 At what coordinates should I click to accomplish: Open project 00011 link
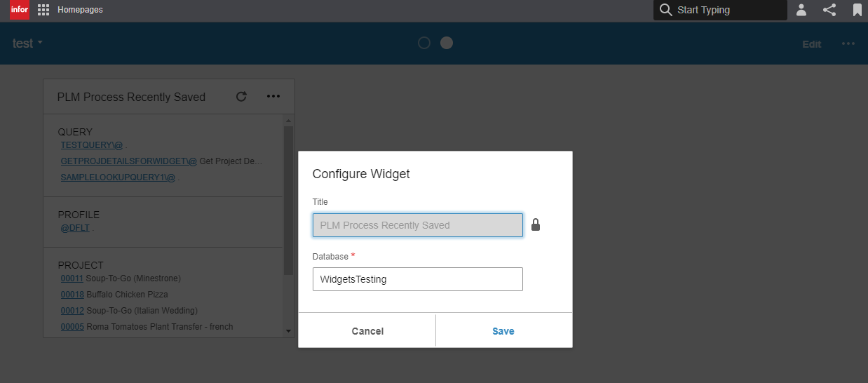pyautogui.click(x=72, y=278)
